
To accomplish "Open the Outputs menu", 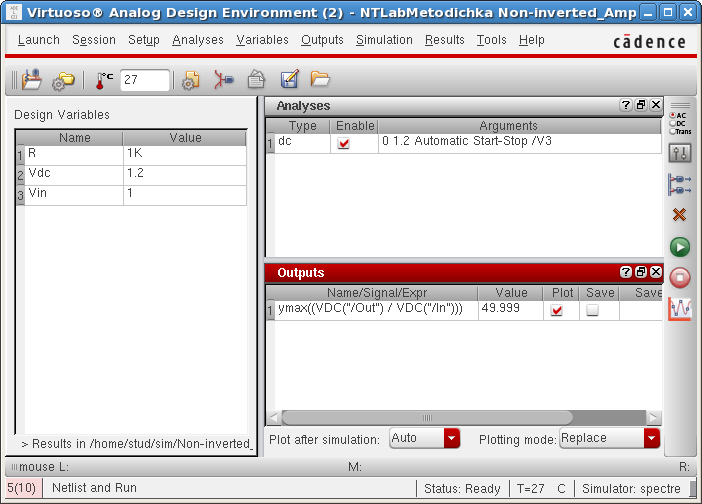I will click(322, 40).
